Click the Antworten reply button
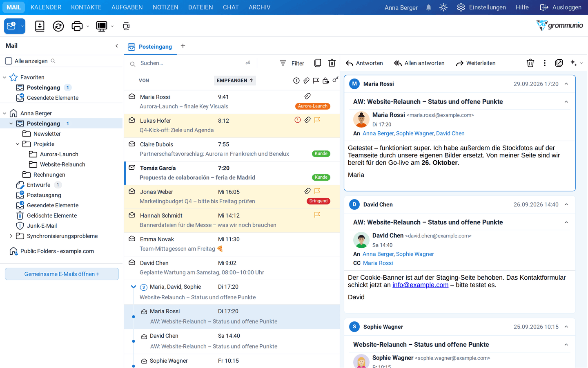 364,63
